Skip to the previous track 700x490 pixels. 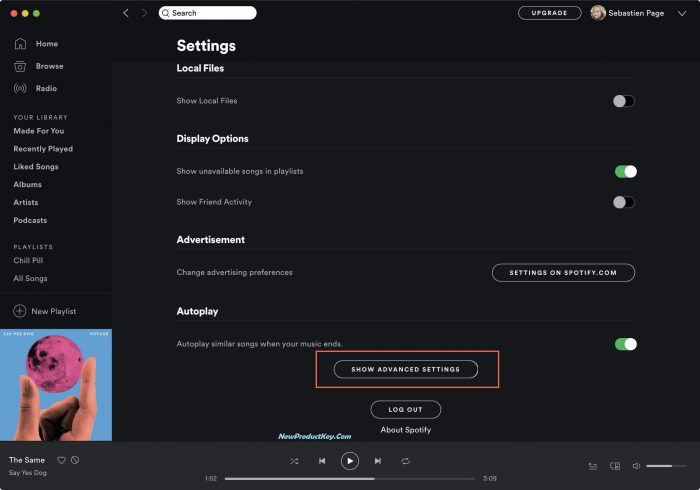coord(322,461)
